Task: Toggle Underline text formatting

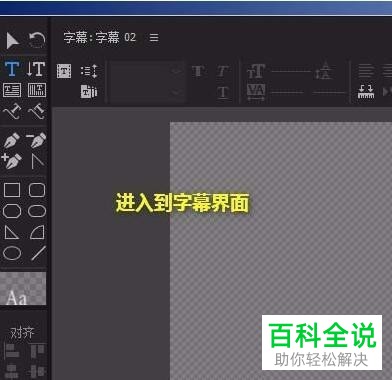Action: point(223,92)
